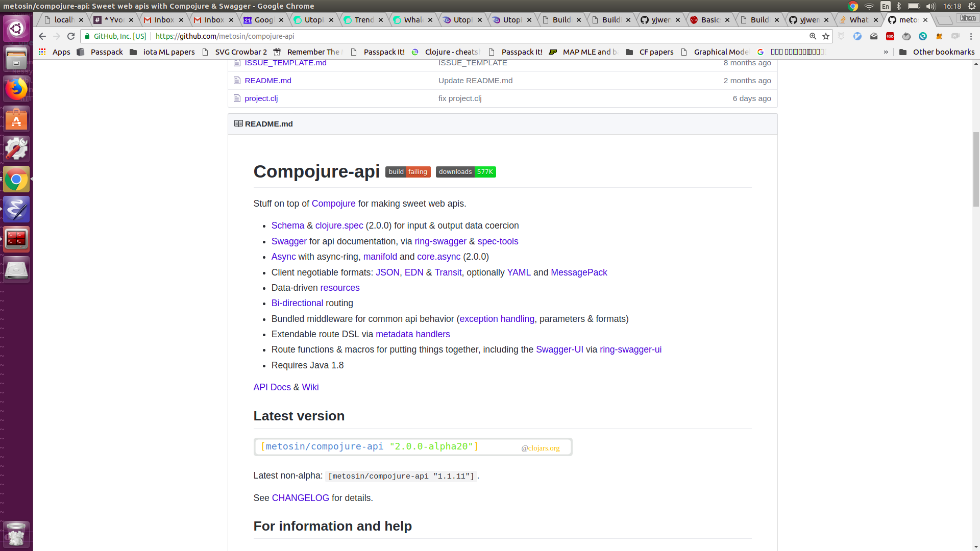
Task: Go back using the browser back arrow
Action: [42, 36]
